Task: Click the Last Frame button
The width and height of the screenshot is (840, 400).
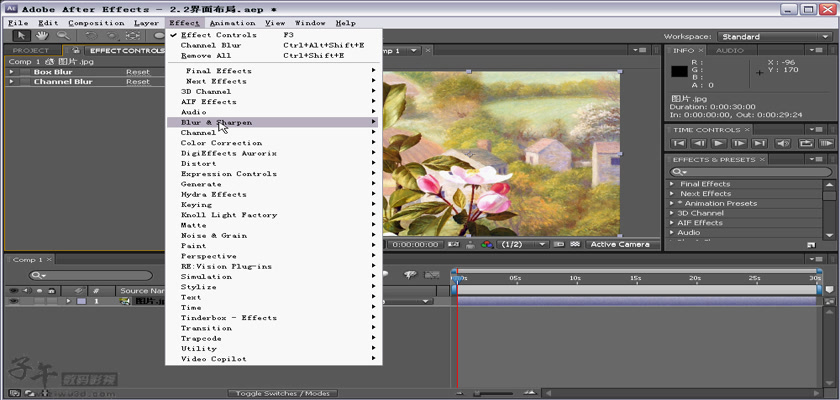Action: point(760,143)
